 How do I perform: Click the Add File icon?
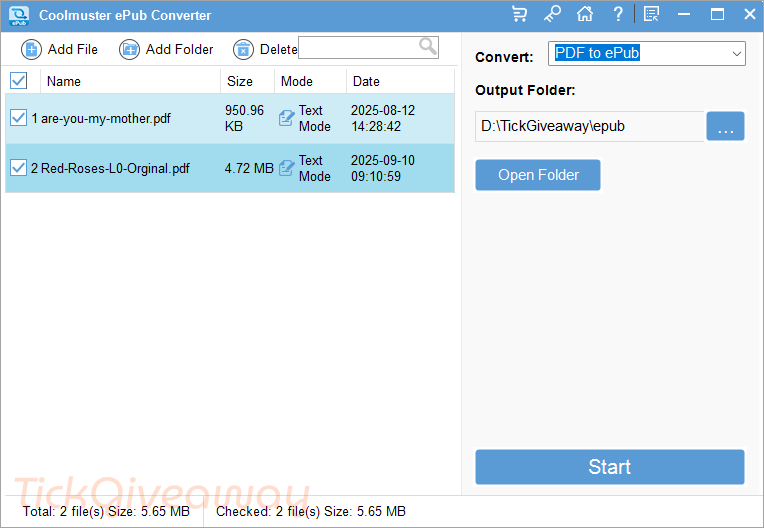click(31, 50)
